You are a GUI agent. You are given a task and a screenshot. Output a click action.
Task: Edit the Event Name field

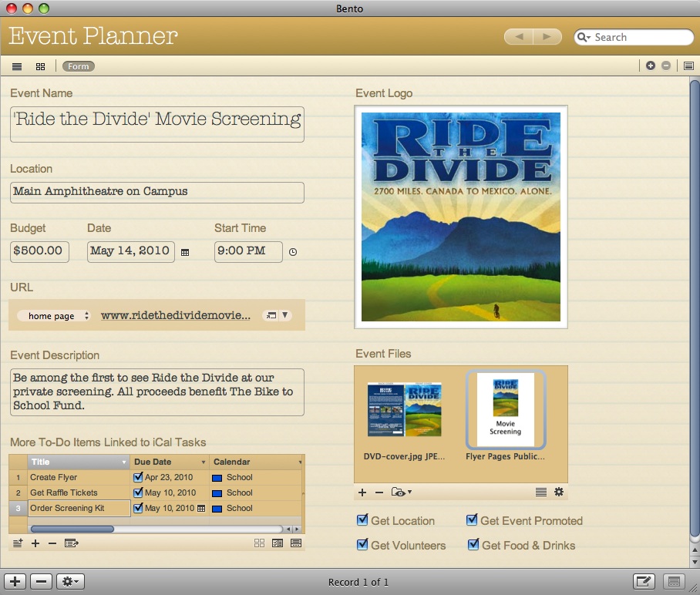click(x=157, y=124)
